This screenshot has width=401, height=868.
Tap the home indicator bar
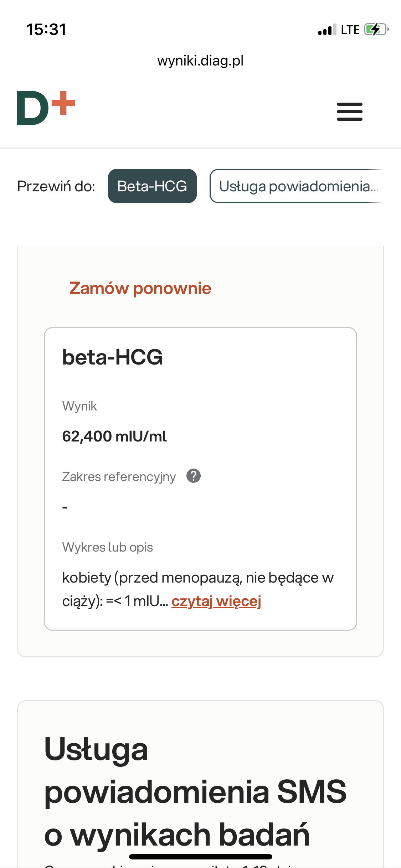point(200,857)
